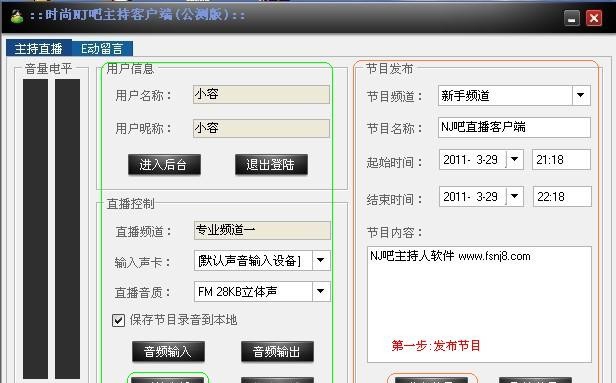The height and width of the screenshot is (383, 616).
Task: Open the 直播音质 dropdown FM 28KB立体声
Action: tap(321, 291)
